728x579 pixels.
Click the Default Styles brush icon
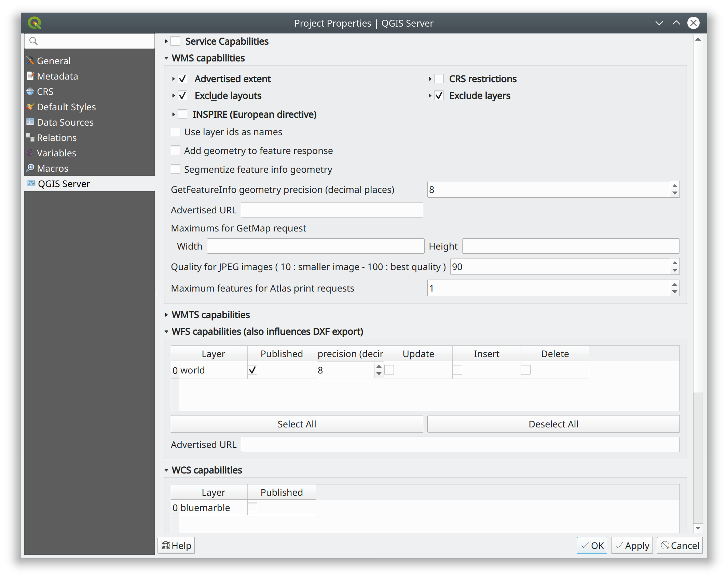(30, 107)
